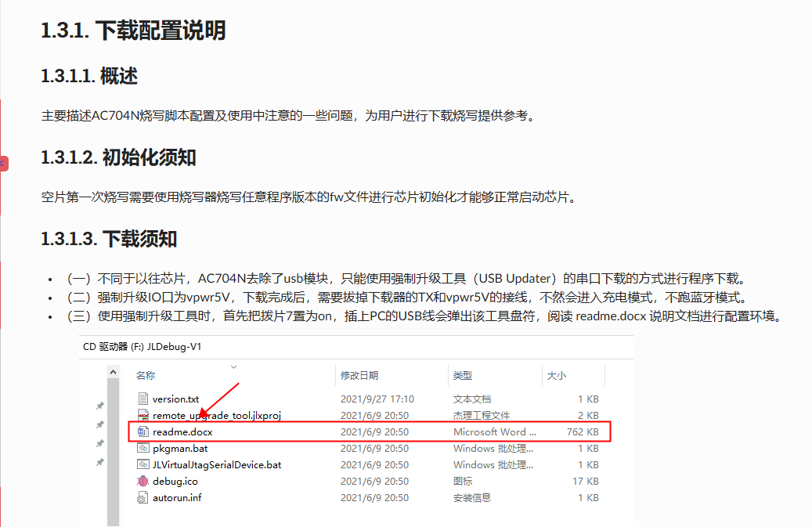Click the file list scroll up arrow
The width and height of the screenshot is (812, 527).
113,372
